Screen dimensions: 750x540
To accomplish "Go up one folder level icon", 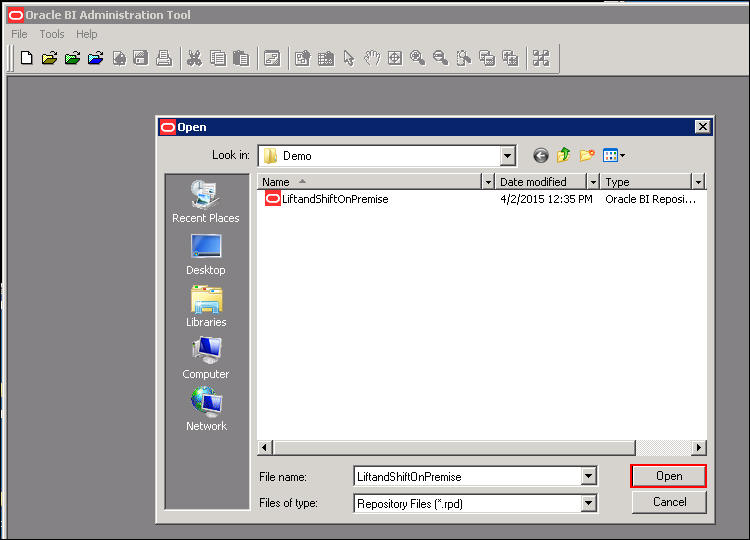I will pos(563,155).
